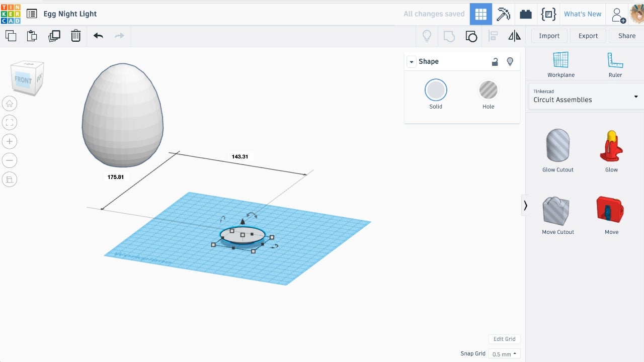Click the Copy icon in toolbar
This screenshot has width=644, height=362.
(11, 36)
